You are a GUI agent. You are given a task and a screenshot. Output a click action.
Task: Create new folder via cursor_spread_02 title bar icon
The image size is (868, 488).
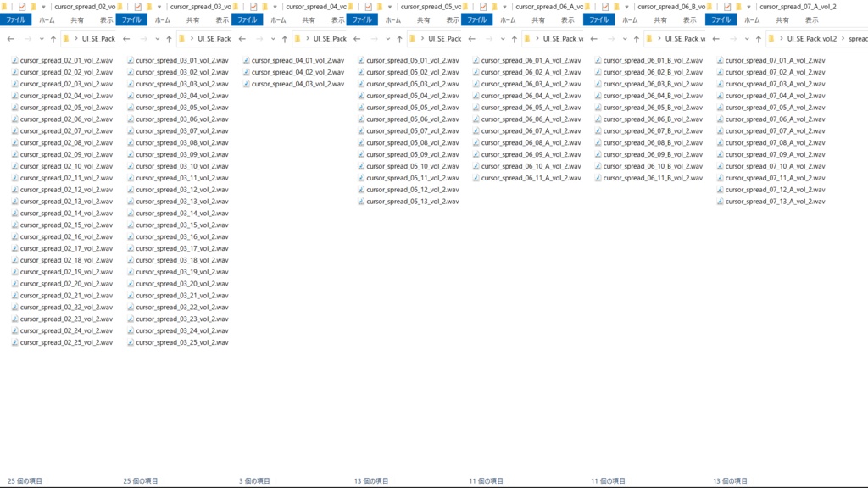(33, 7)
